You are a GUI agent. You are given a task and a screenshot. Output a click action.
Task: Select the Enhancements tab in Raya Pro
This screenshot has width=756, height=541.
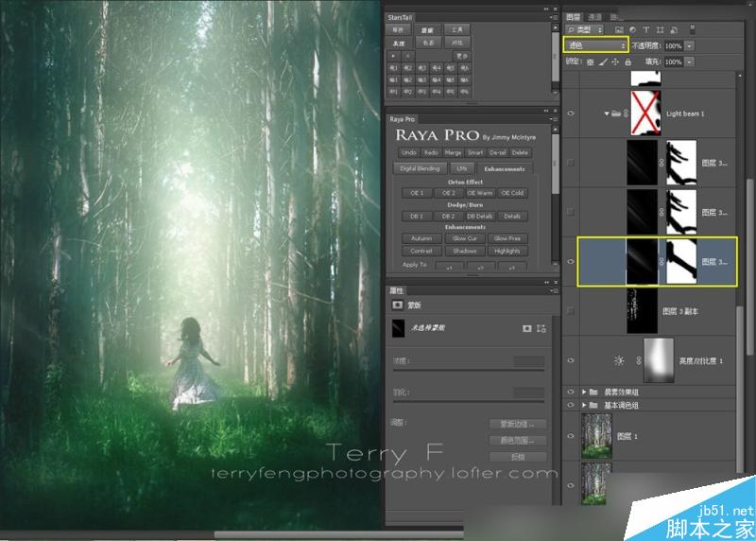[505, 168]
